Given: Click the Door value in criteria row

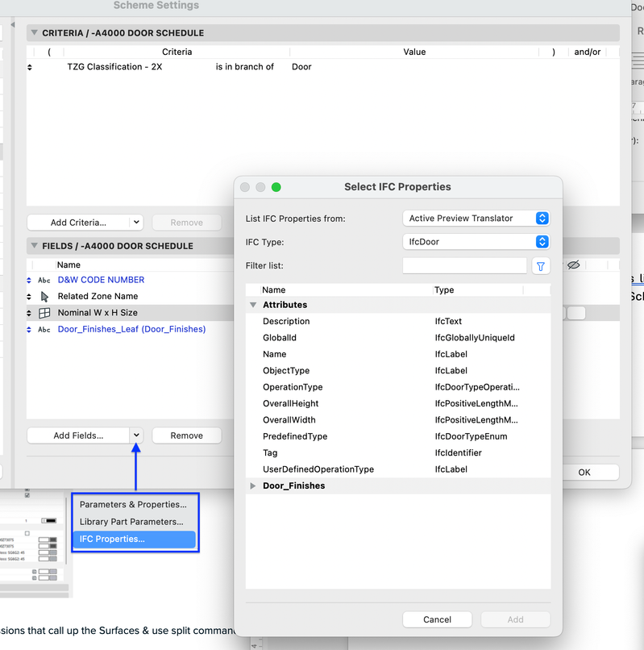Looking at the screenshot, I should [301, 67].
